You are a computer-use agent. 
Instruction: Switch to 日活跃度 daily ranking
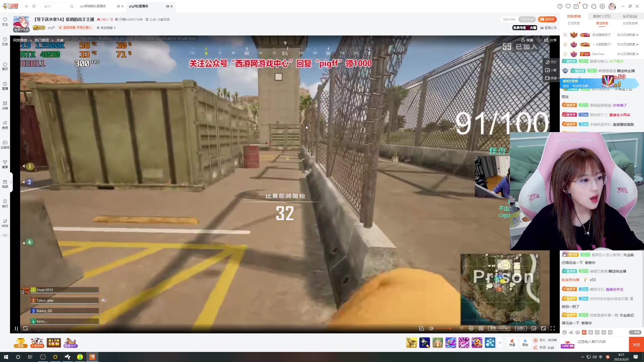[574, 23]
